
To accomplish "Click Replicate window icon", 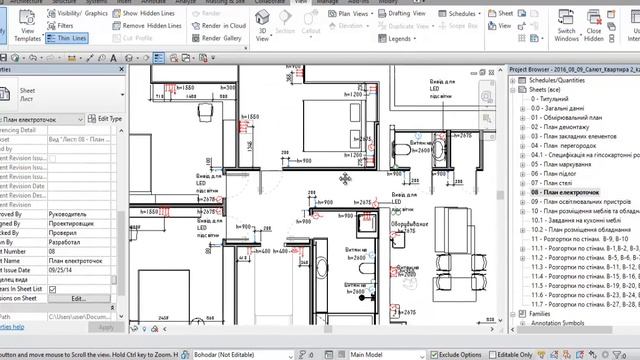I will click(611, 13).
